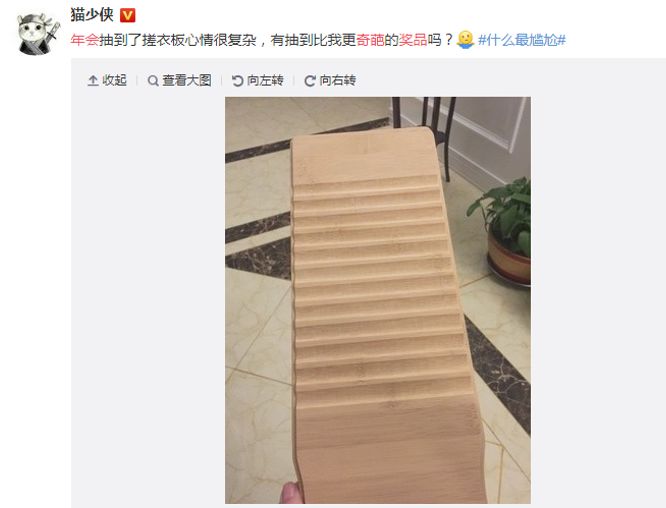Viewport: 666px width, 508px height.
Task: Open the #什么最尴尬# hashtag topic
Action: (x=522, y=40)
